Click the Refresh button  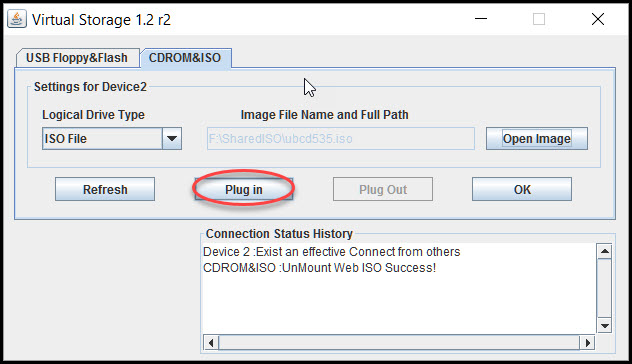click(x=105, y=189)
